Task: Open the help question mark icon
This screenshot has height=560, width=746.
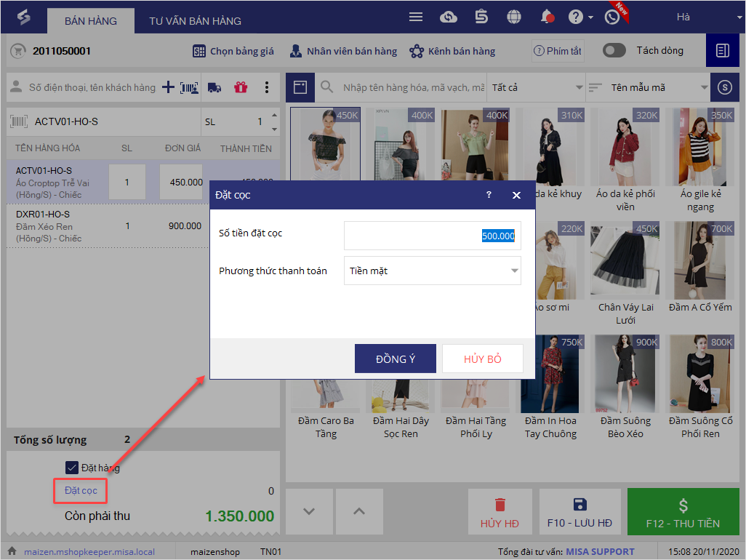Action: coord(576,17)
